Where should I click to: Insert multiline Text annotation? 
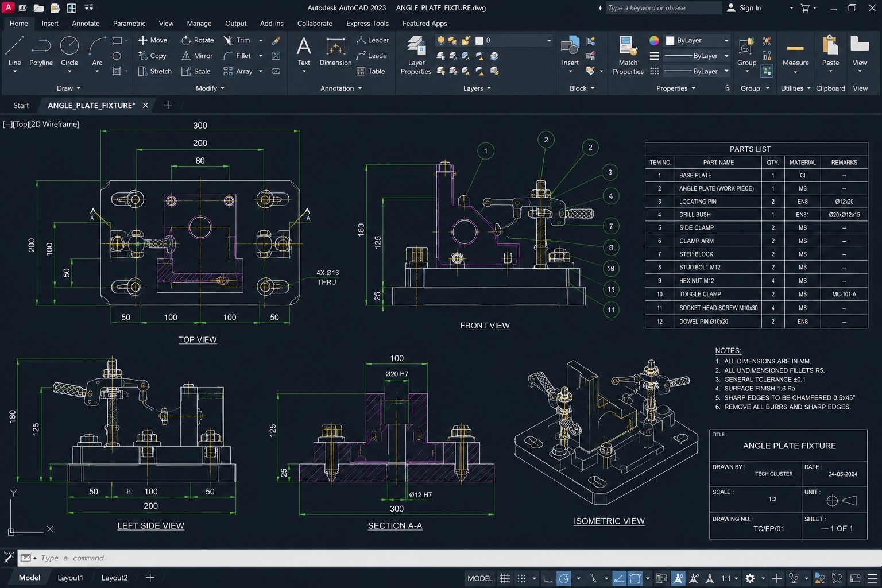(x=304, y=51)
